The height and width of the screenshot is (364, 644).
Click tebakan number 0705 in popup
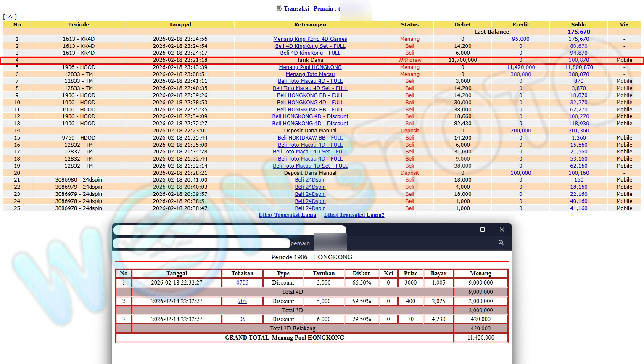click(242, 283)
